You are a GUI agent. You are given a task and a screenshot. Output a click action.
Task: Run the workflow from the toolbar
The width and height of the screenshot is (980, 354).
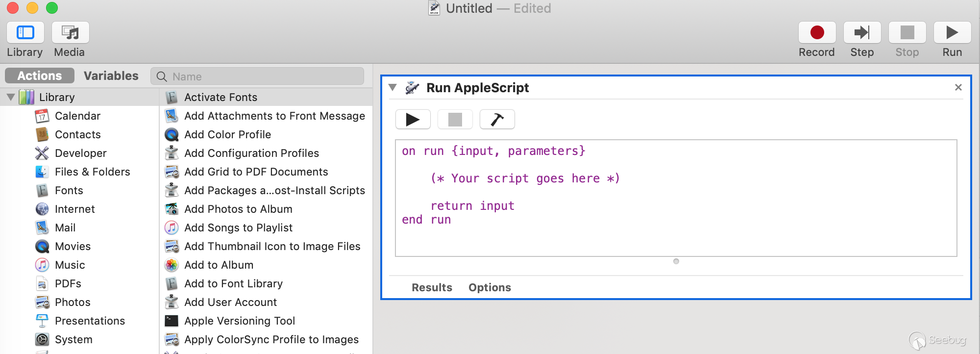(x=952, y=33)
